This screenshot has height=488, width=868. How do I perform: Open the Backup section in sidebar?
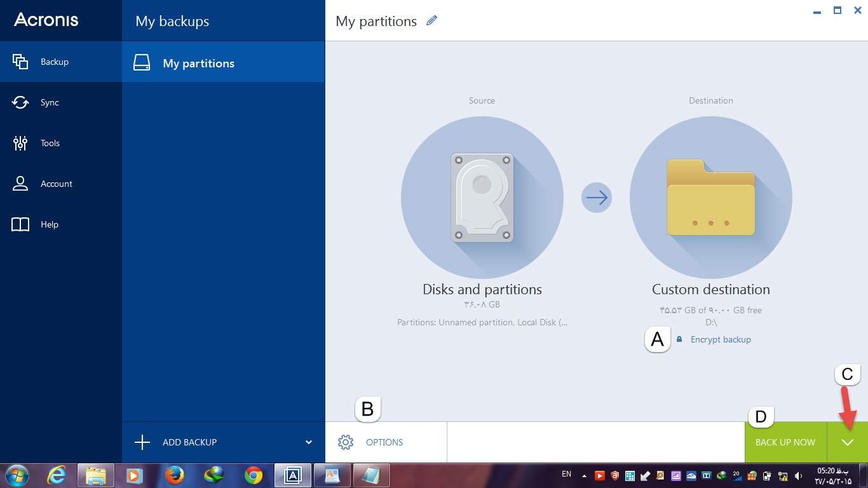[x=60, y=62]
